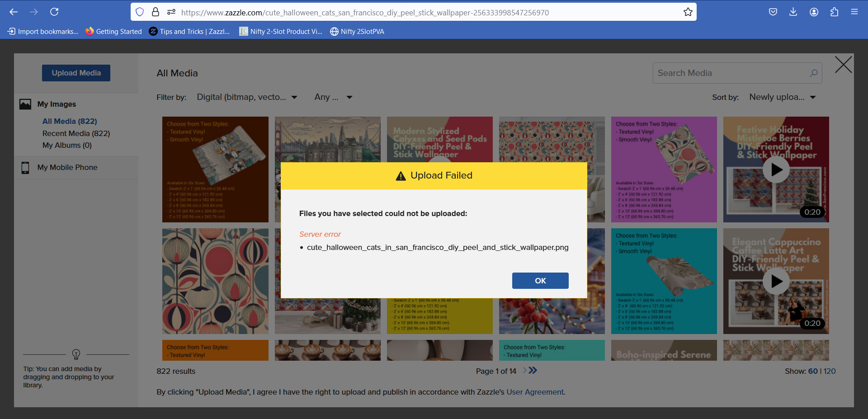This screenshot has height=419, width=868.
Task: Click the browser reload icon
Action: tap(54, 12)
